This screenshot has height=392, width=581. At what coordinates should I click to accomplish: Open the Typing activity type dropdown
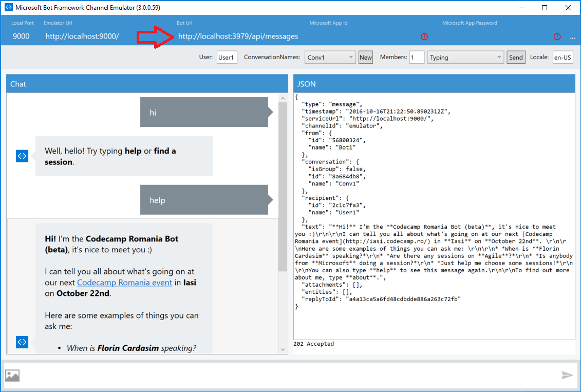click(465, 58)
